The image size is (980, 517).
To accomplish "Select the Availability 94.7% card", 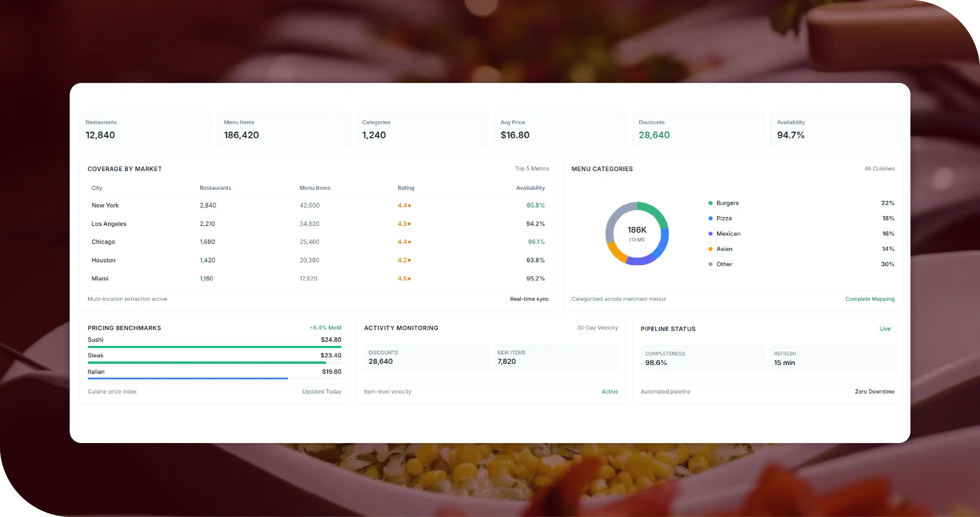I will (x=836, y=130).
